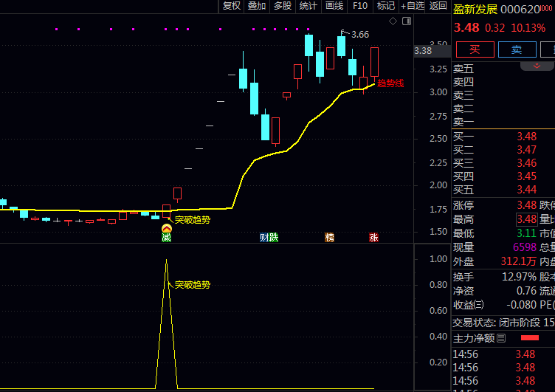The image size is (555, 392).
Task: Select the 多股 multi-stock view
Action: click(x=283, y=6)
